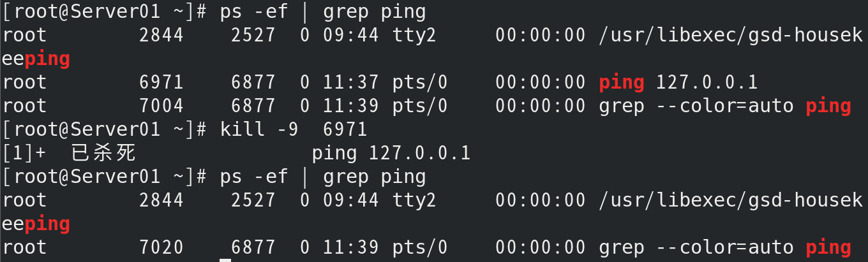Click the topmost root@Server01 prompt
The width and height of the screenshot is (868, 262).
tap(105, 11)
